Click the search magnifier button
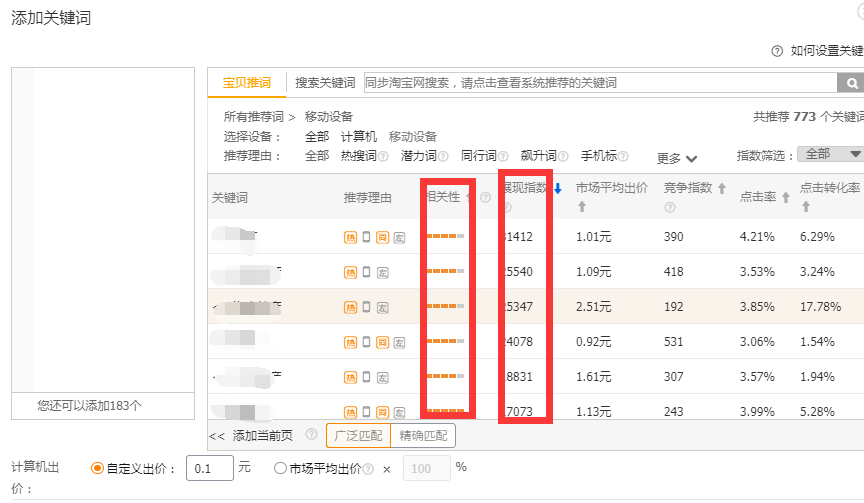Viewport: 864px width, 503px height. pos(851,83)
